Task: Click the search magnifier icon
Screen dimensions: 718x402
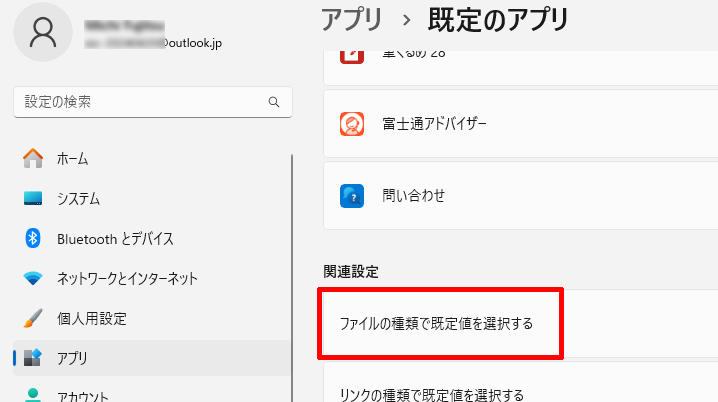Action: pos(274,102)
